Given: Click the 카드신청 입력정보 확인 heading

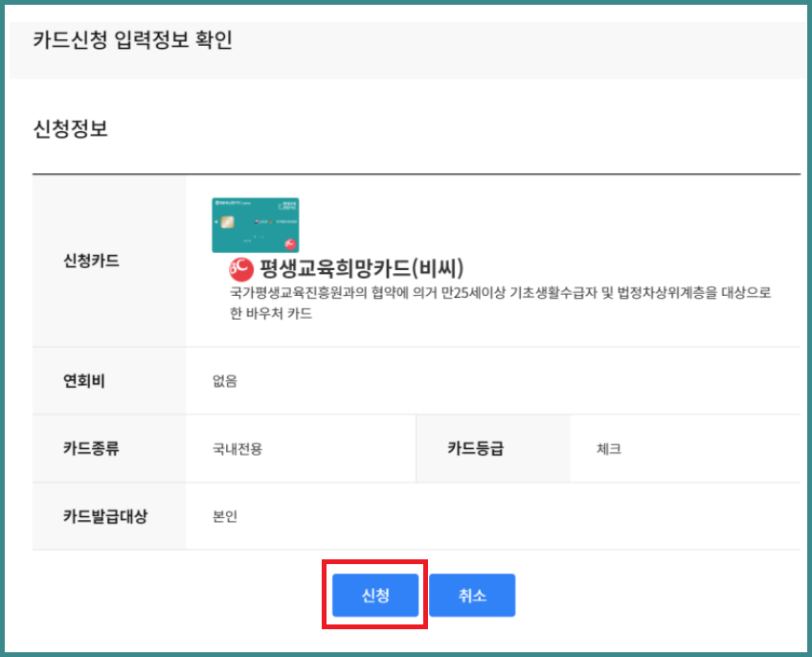Looking at the screenshot, I should click(132, 40).
